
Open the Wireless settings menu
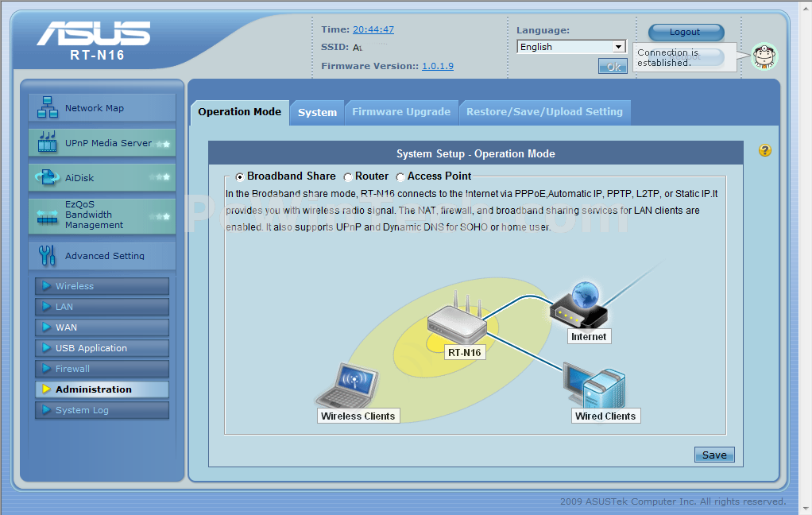[102, 286]
